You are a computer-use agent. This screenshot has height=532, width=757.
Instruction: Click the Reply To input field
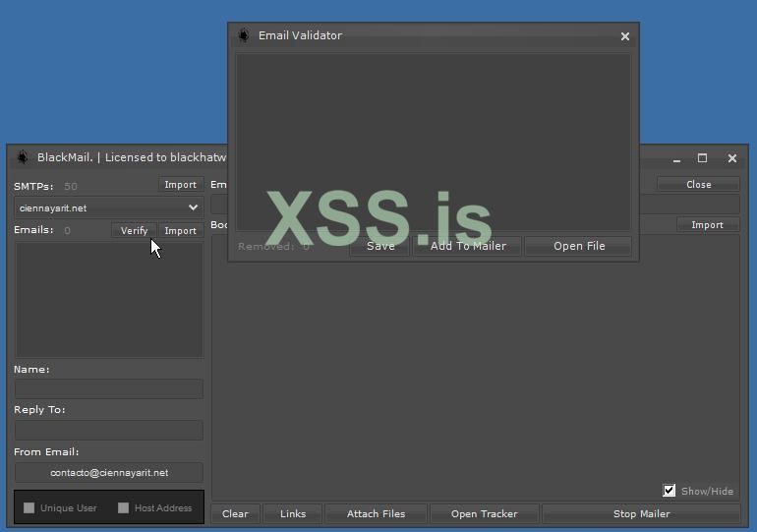click(108, 430)
